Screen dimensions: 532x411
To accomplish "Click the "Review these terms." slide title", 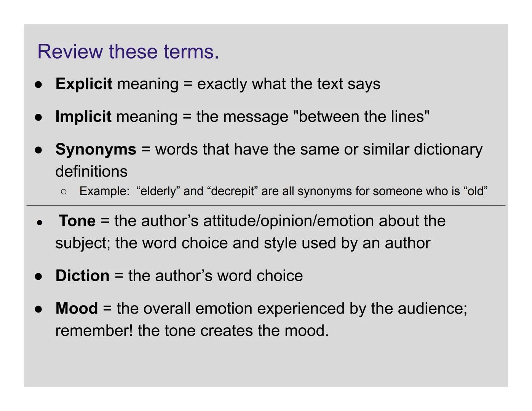I will click(x=128, y=51).
